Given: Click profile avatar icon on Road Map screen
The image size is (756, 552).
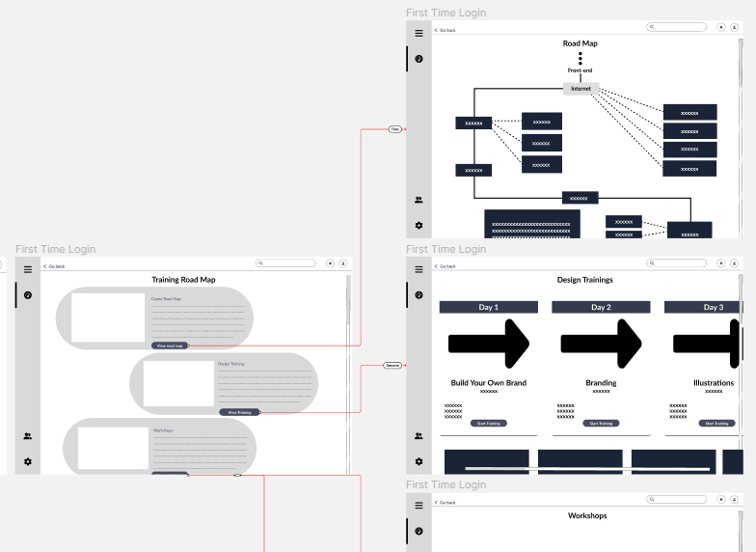Looking at the screenshot, I should [x=734, y=28].
